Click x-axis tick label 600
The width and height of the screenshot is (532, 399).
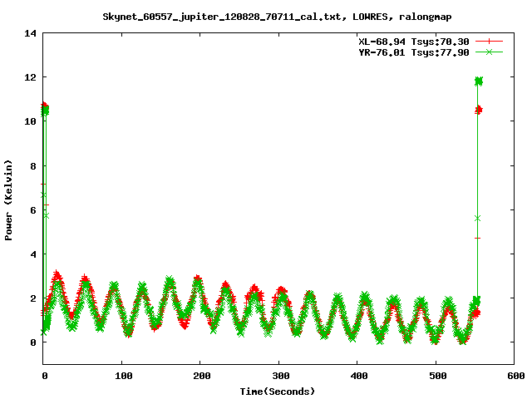tap(516, 376)
